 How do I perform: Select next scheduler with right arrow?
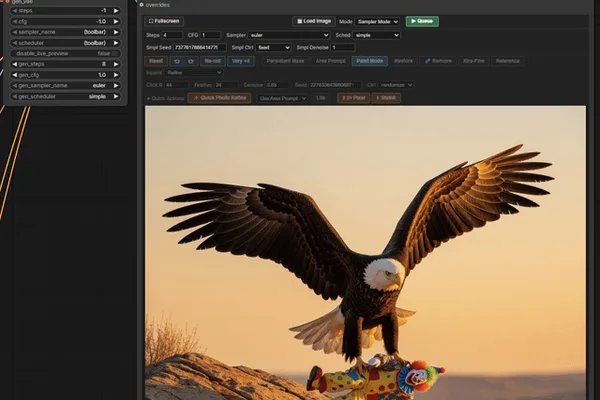click(116, 43)
